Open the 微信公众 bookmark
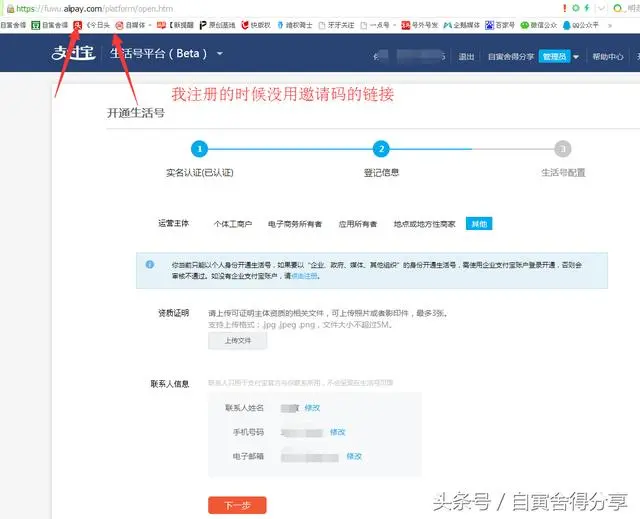This screenshot has width=640, height=519. 539,25
